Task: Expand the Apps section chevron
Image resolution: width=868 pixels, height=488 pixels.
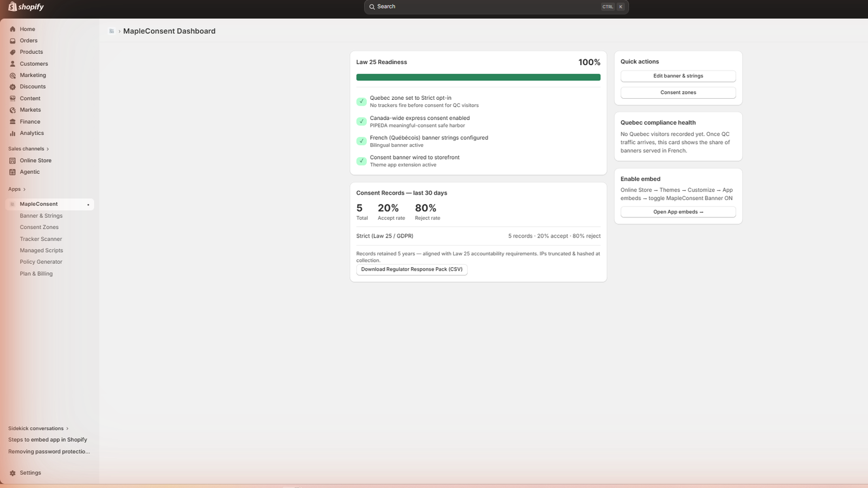Action: point(24,190)
